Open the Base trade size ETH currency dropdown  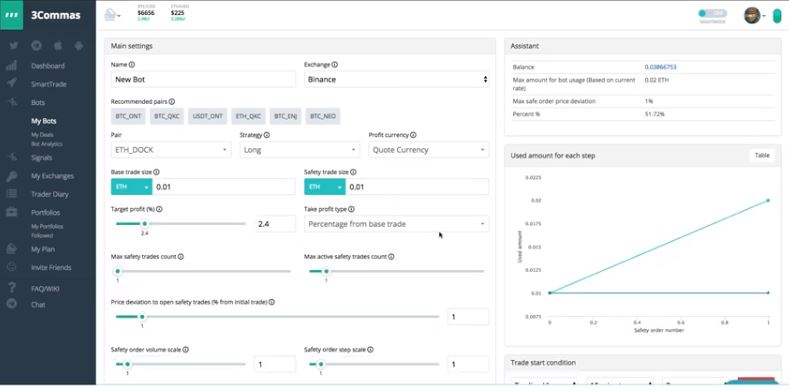(x=131, y=187)
